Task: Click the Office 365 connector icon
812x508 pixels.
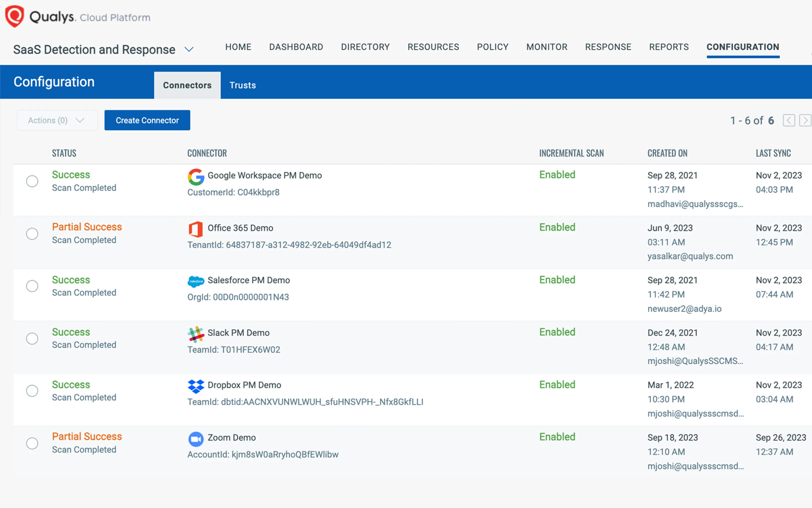Action: (196, 229)
